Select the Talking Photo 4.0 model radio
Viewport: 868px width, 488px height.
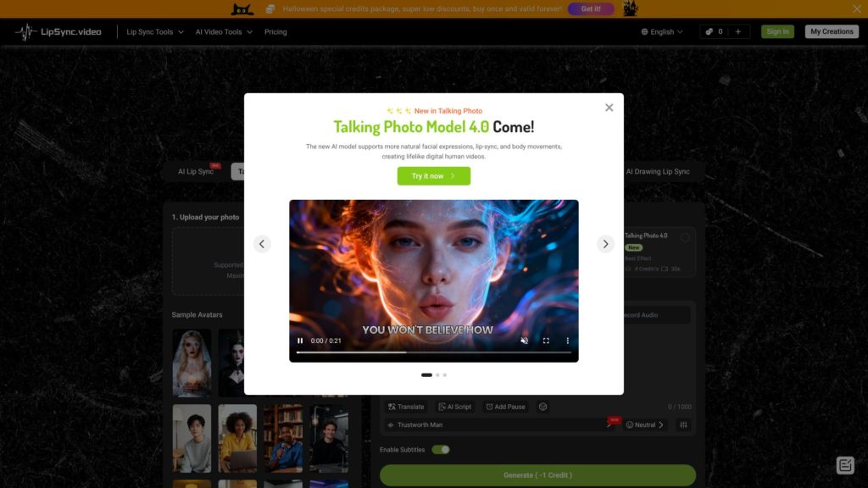(x=685, y=238)
